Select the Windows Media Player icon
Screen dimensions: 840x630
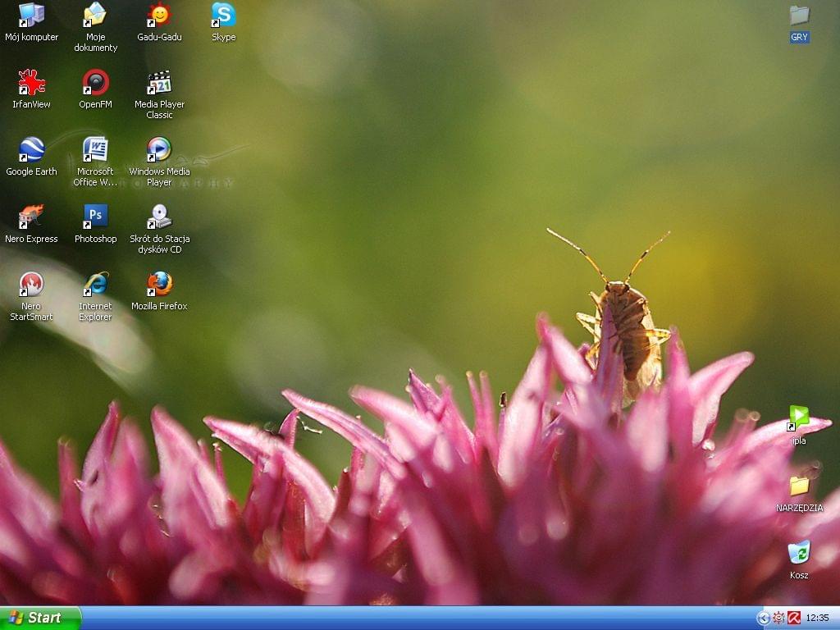160,149
